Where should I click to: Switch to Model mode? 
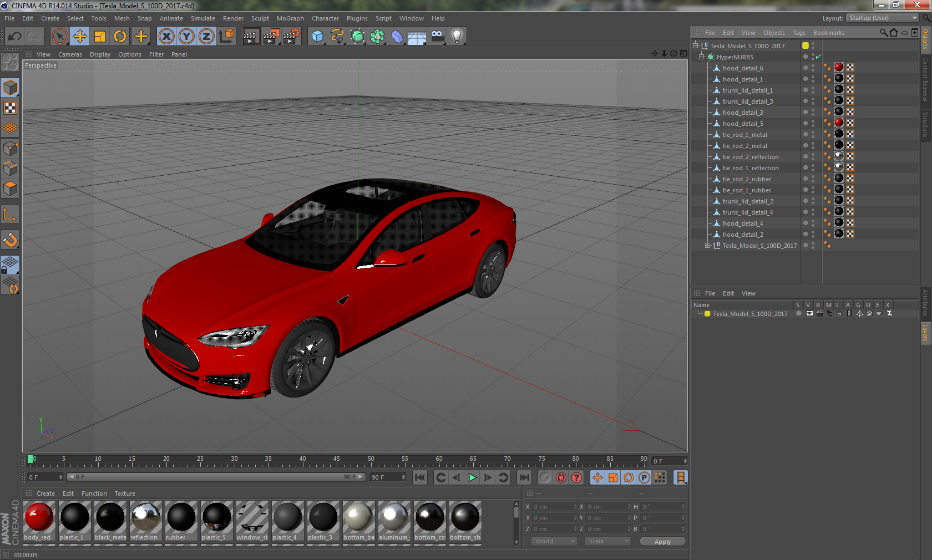click(x=10, y=88)
